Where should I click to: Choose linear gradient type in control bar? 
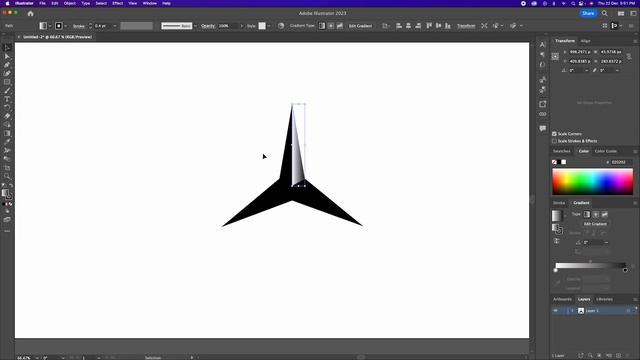pyautogui.click(x=322, y=26)
